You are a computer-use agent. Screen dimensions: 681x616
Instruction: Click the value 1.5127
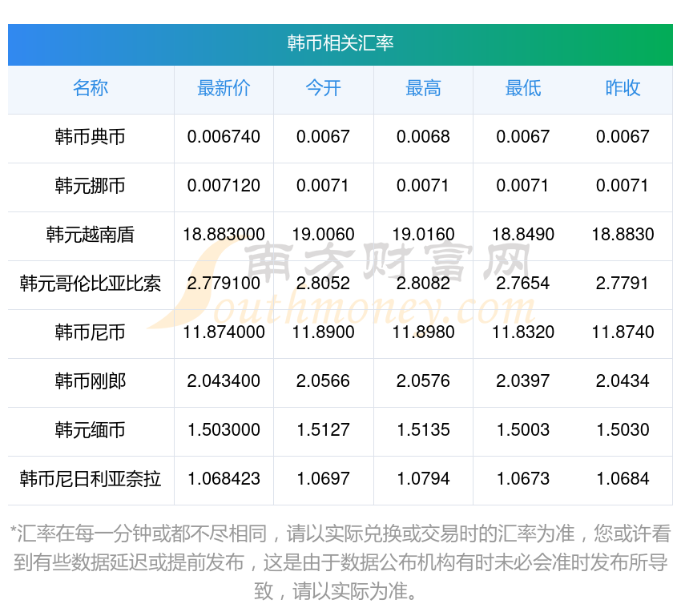click(x=323, y=430)
